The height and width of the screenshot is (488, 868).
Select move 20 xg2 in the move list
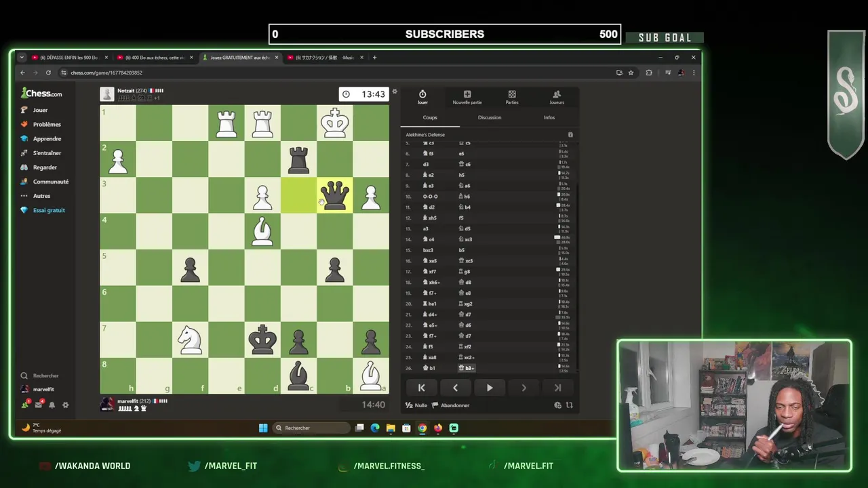click(x=466, y=304)
